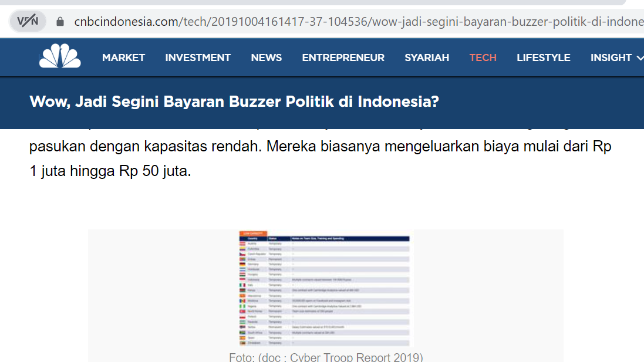The height and width of the screenshot is (362, 644).
Task: Open the NEWS menu item
Action: pos(267,57)
